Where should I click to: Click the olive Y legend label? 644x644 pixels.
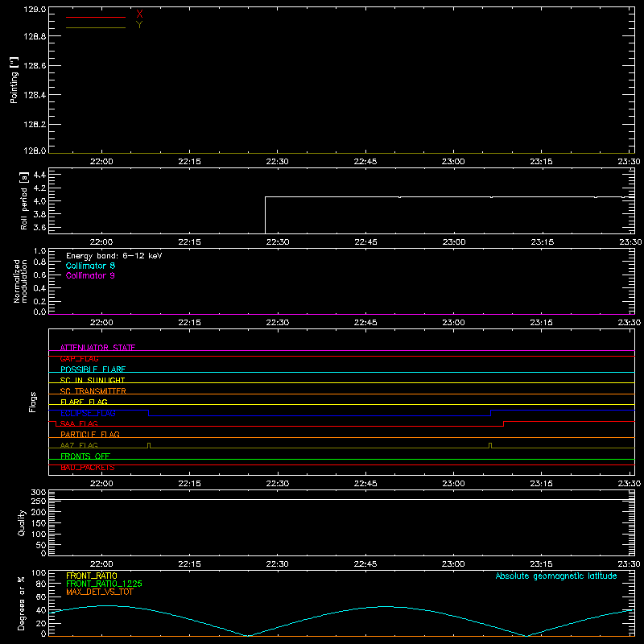point(139,25)
